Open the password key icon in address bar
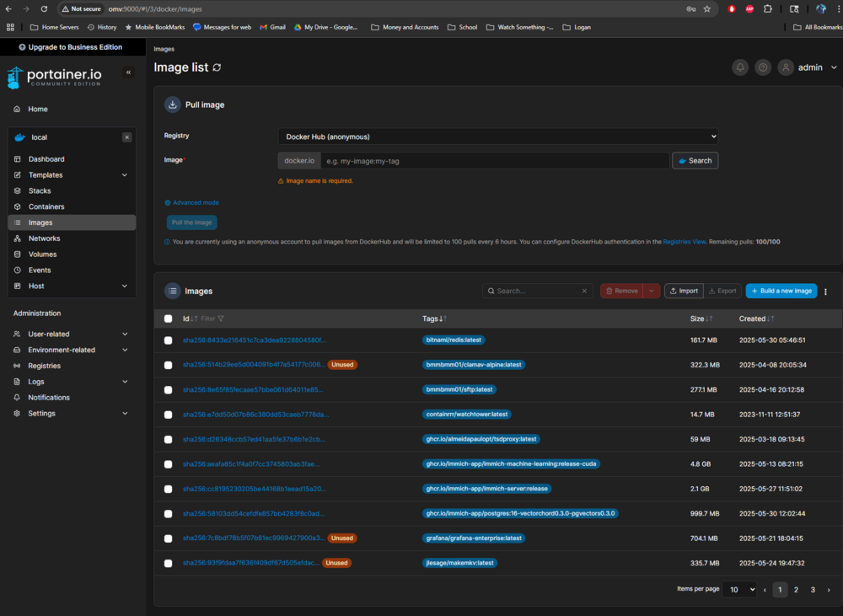Screen dimensions: 843x616 click(x=691, y=9)
